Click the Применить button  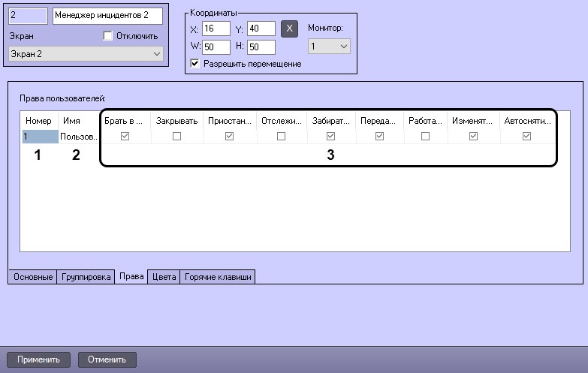pyautogui.click(x=38, y=359)
